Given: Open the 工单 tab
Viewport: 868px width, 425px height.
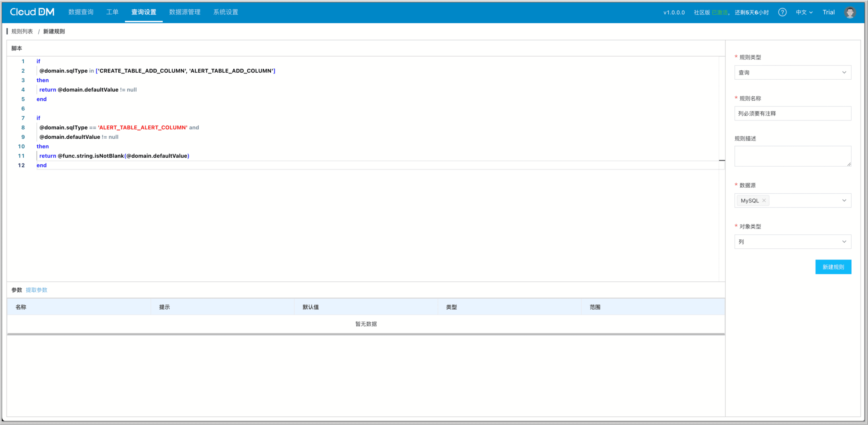Looking at the screenshot, I should [x=112, y=12].
